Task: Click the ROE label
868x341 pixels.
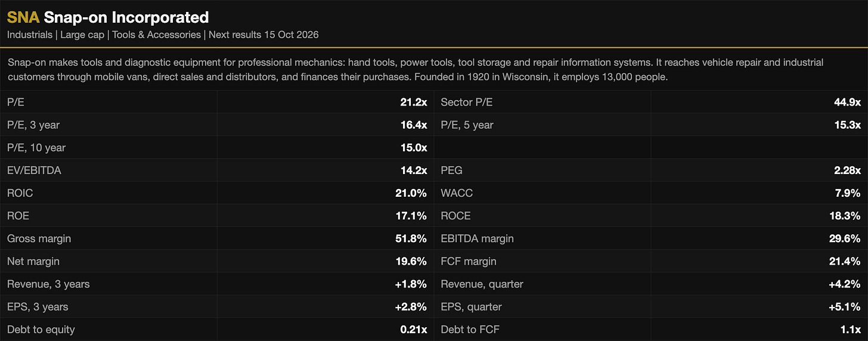Action: coord(18,216)
